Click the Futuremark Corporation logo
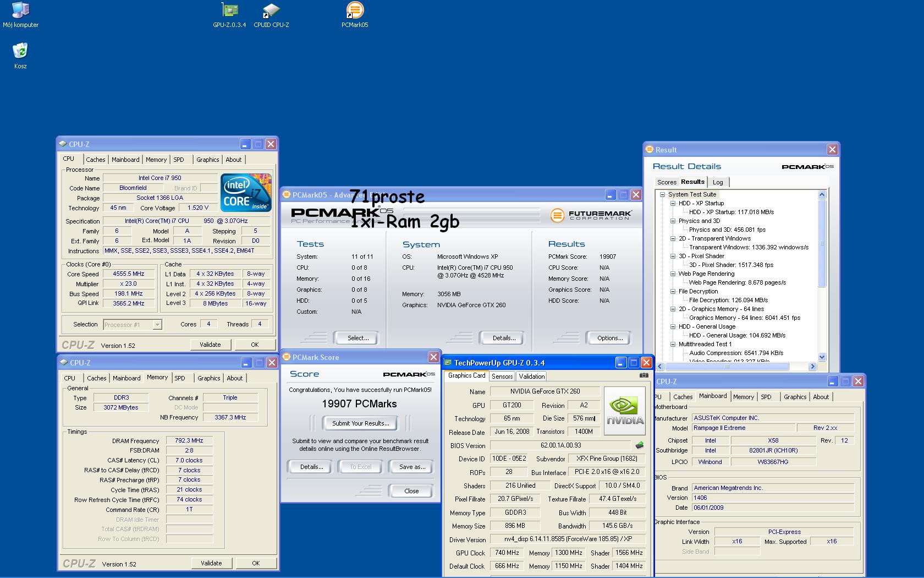The image size is (924, 578). [591, 215]
